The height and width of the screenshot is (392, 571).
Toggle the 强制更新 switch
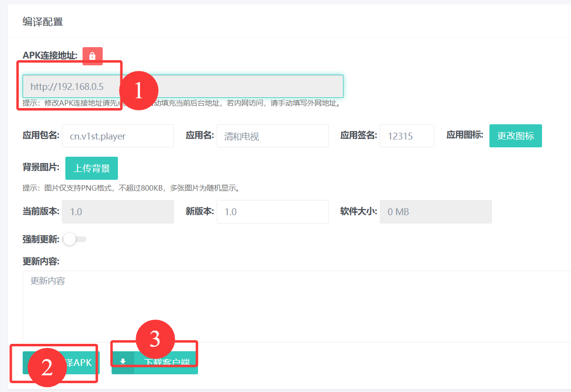tap(75, 239)
